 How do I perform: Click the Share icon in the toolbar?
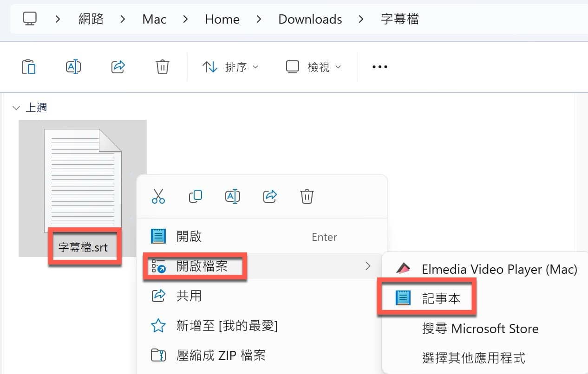coord(118,67)
